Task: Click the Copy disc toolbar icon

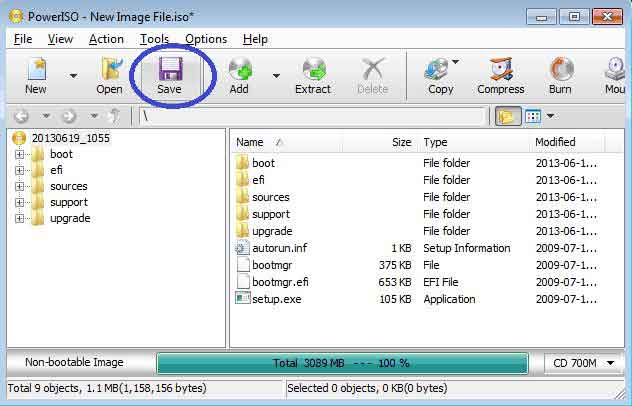Action: tap(439, 76)
